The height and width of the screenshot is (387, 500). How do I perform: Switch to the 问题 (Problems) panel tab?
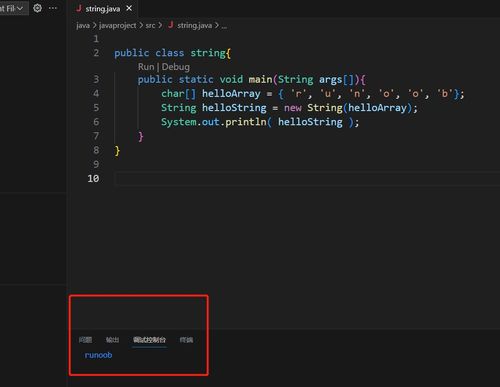click(85, 340)
